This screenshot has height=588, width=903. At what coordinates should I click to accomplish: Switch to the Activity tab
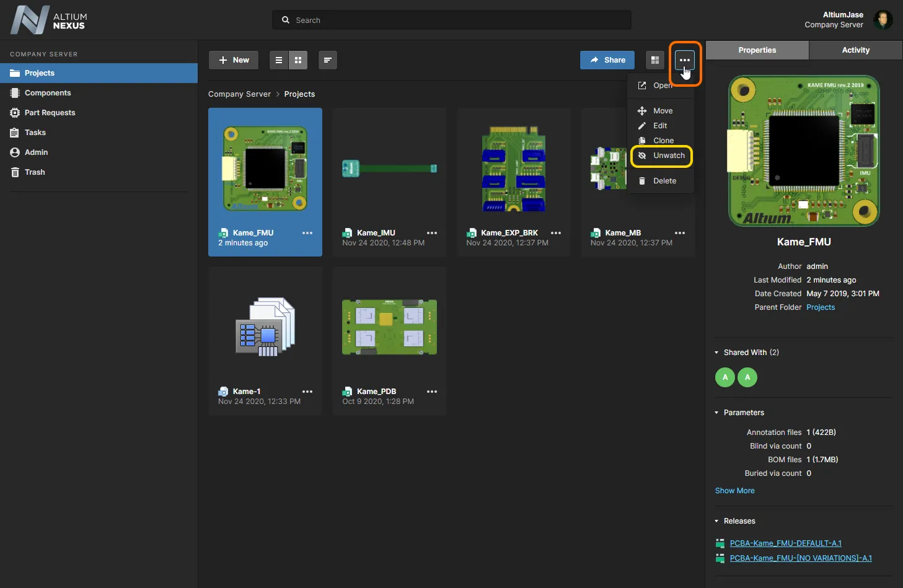(856, 50)
